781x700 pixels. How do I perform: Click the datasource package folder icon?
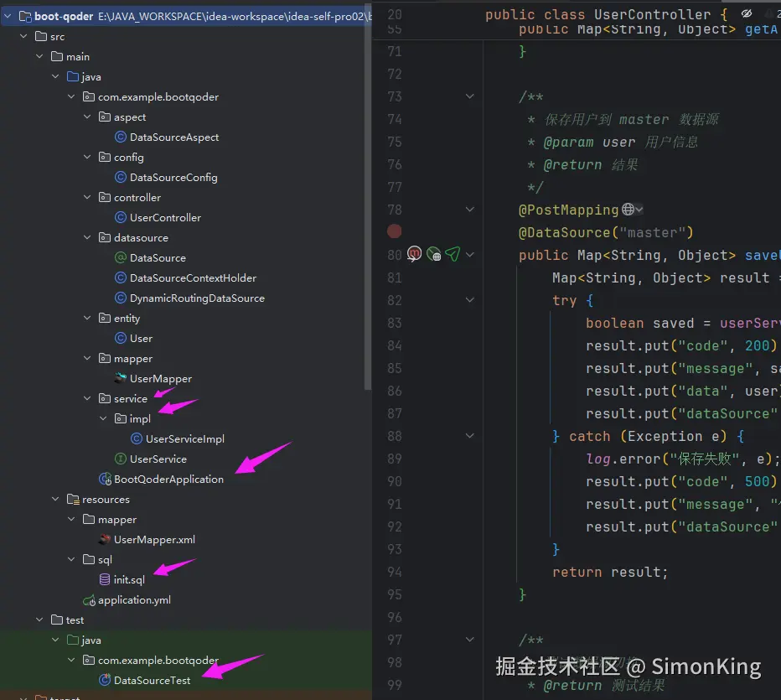click(x=105, y=237)
